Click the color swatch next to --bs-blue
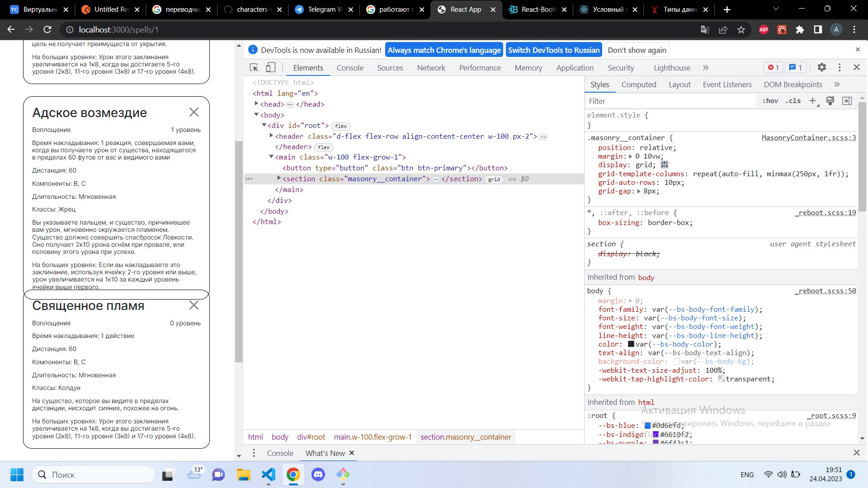868x488 pixels. click(648, 425)
